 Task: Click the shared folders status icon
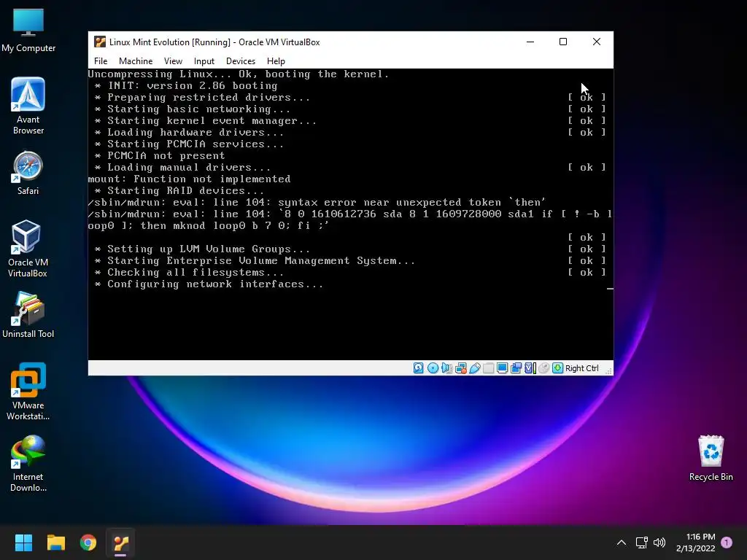click(488, 368)
